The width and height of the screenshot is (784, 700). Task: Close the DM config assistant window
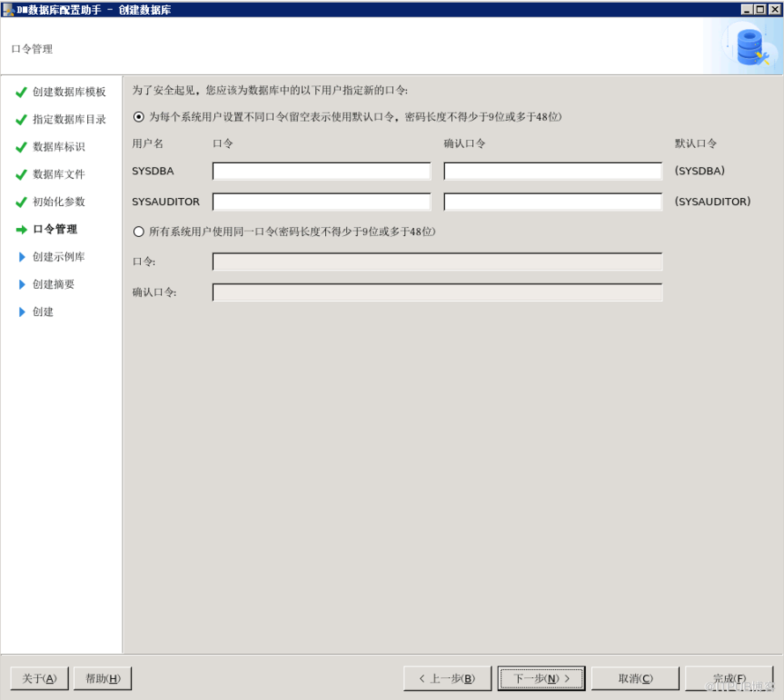point(774,10)
